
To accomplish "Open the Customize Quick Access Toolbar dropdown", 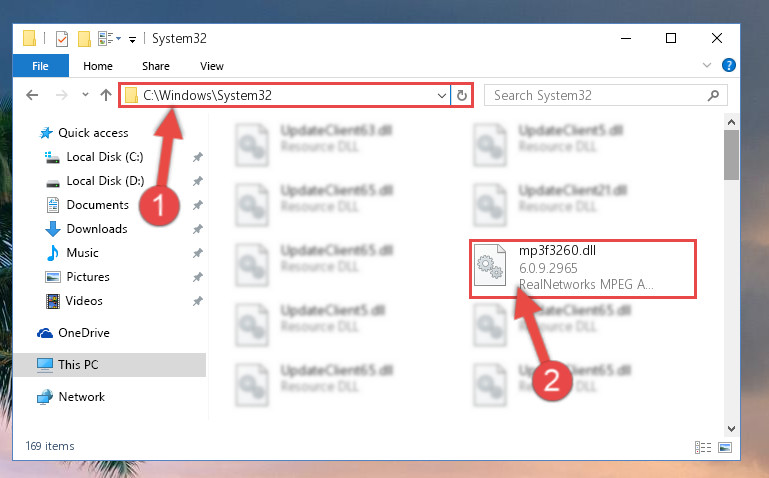I will click(x=132, y=39).
